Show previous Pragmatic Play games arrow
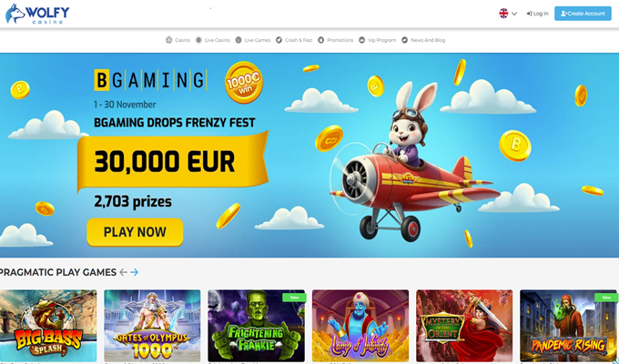Screen dimensions: 619x364 124,272
